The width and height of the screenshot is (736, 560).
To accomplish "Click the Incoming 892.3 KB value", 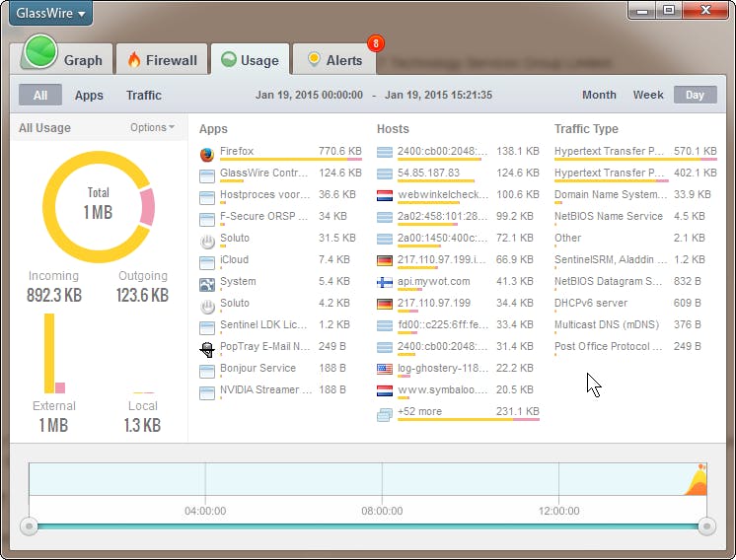I will [54, 295].
